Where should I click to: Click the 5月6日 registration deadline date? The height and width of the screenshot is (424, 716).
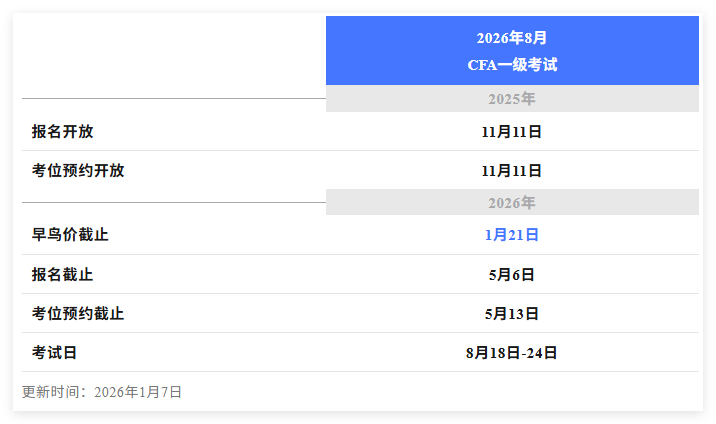click(x=512, y=274)
